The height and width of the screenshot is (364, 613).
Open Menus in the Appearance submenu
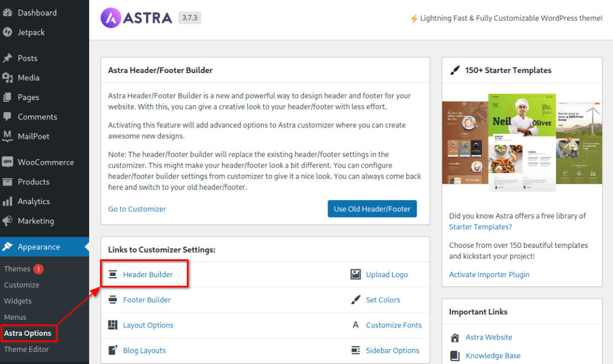point(15,317)
